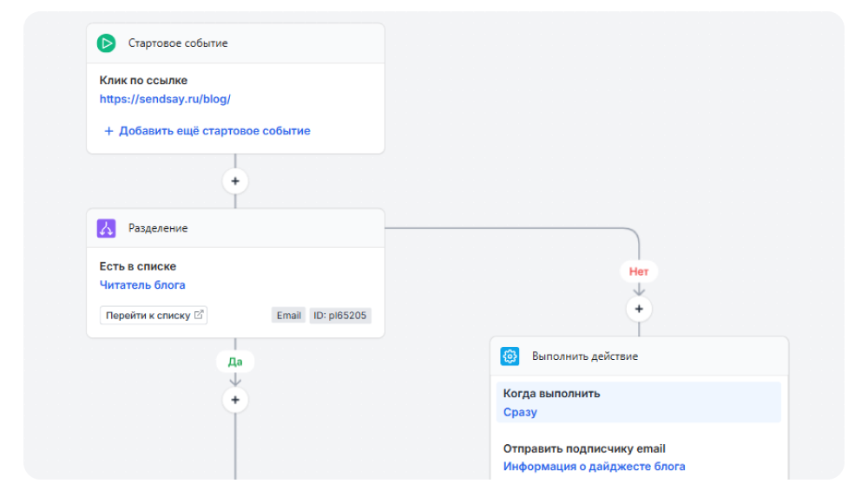Viewport: 868px width, 490px height.
Task: Click the Email tag in the split block
Action: pos(288,316)
